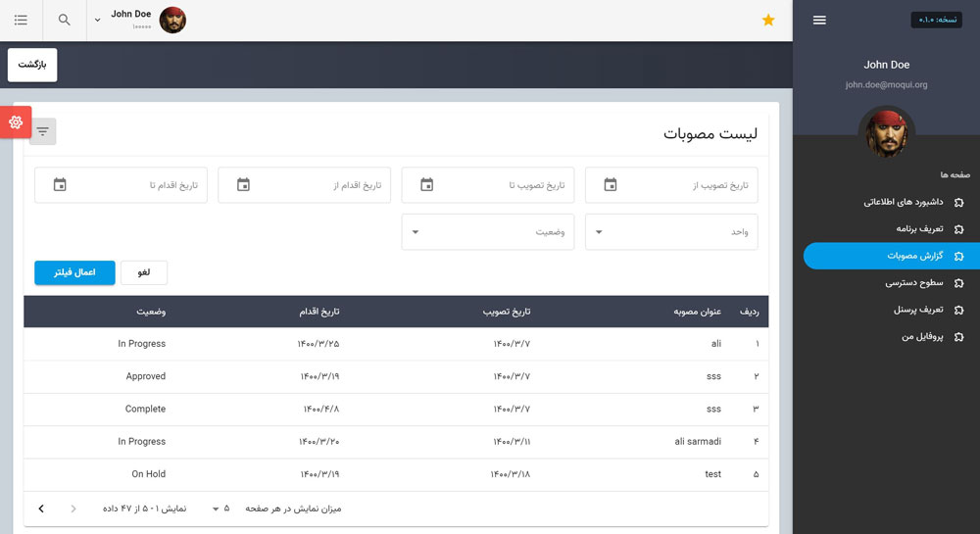980x534 pixels.
Task: Click the filter list icon
Action: pyautogui.click(x=42, y=131)
